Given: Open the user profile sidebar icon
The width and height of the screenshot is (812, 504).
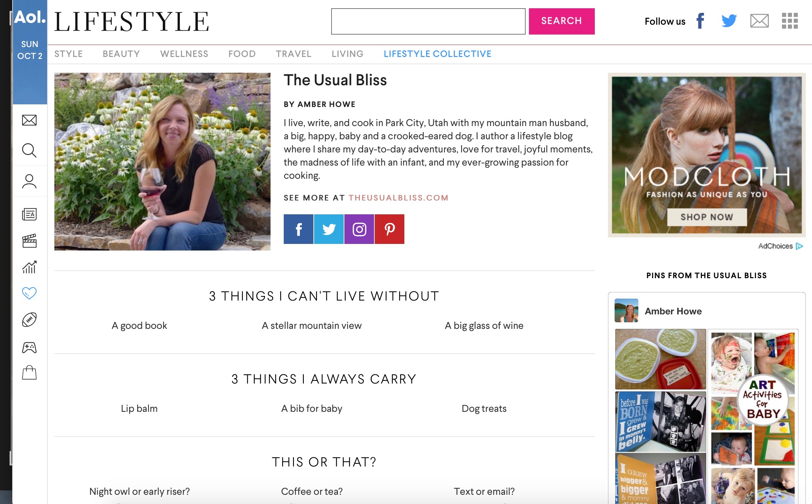Looking at the screenshot, I should [x=29, y=181].
